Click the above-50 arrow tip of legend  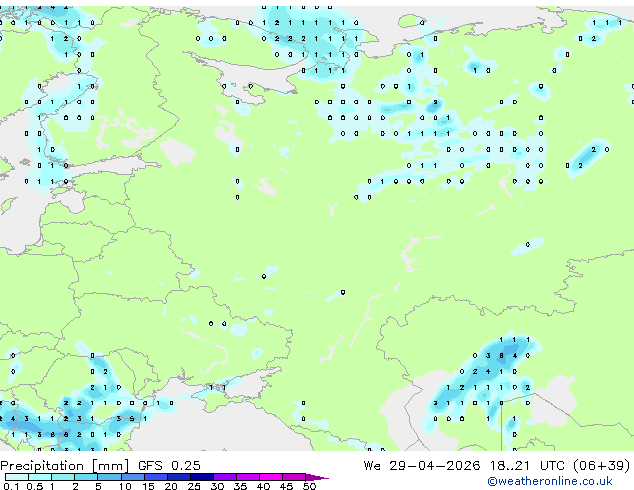[317, 477]
